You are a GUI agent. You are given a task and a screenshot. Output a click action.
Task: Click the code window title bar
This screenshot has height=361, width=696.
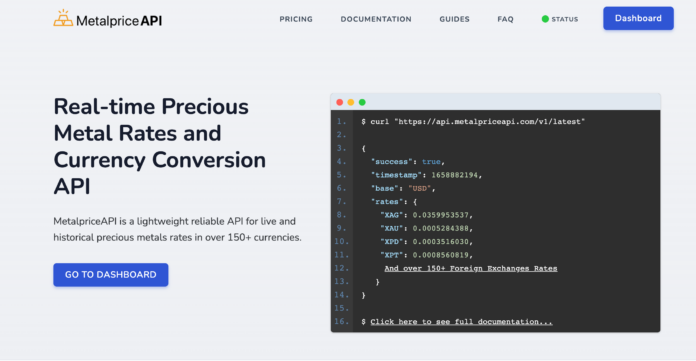[495, 102]
